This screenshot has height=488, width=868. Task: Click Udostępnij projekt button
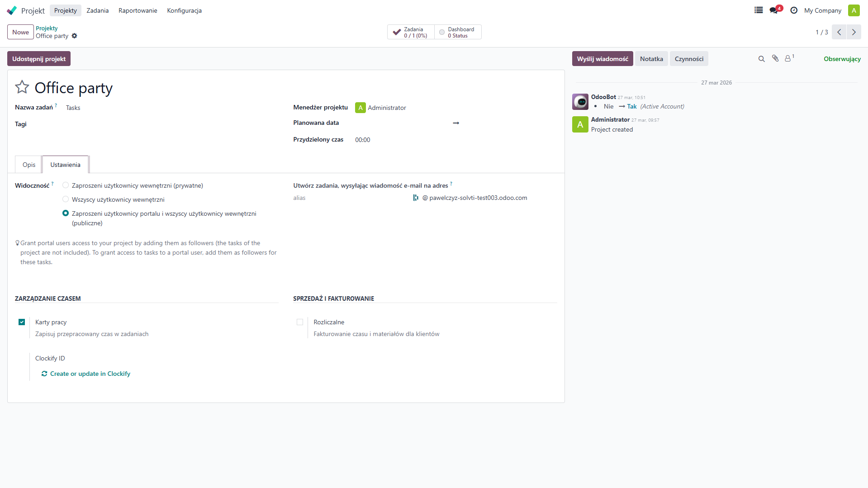[39, 59]
